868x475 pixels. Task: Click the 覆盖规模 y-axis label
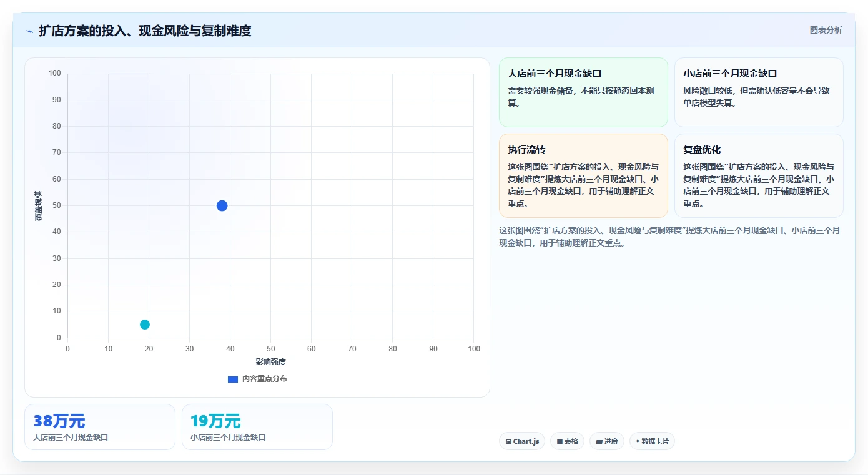[39, 206]
